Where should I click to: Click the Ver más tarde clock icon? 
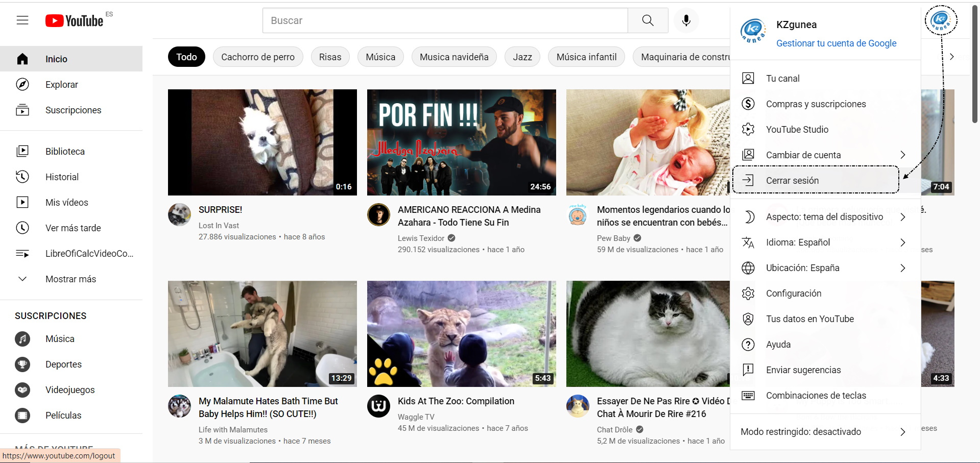pyautogui.click(x=22, y=228)
